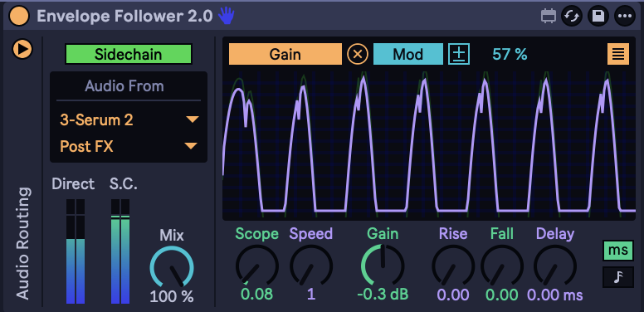Click the blue Mod button
644x312 pixels.
(x=407, y=54)
